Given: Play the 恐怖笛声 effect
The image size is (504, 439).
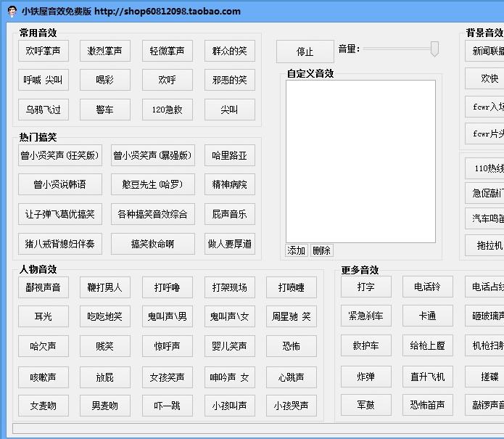Looking at the screenshot, I should point(428,405).
